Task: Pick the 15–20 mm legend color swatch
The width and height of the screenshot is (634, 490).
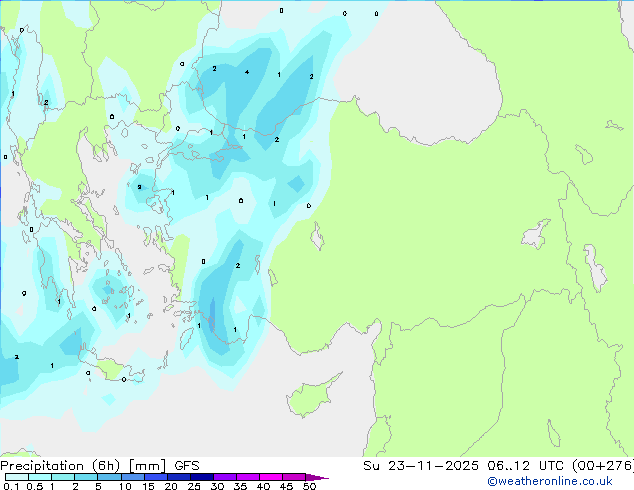Action: click(x=156, y=477)
